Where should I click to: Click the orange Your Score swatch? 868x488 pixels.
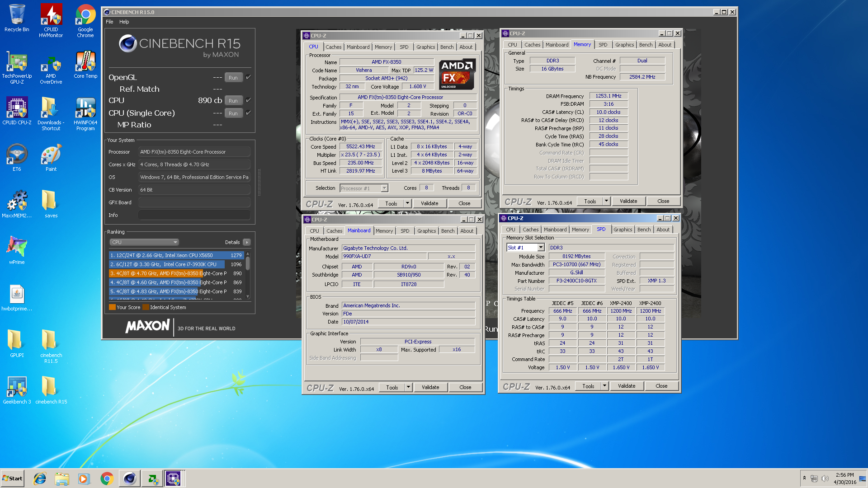(x=113, y=307)
